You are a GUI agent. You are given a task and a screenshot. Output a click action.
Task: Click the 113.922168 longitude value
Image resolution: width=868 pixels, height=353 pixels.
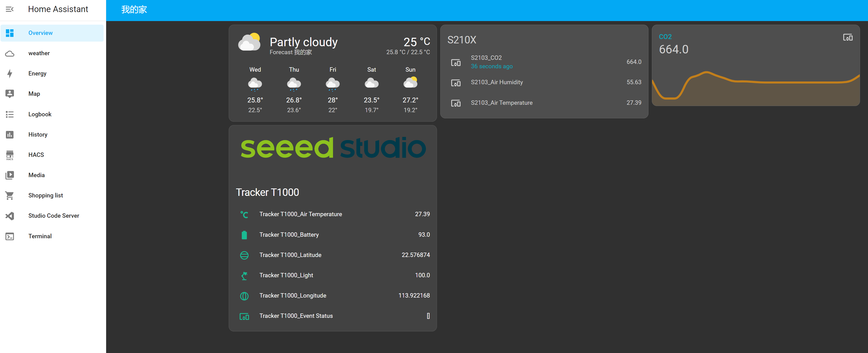(414, 296)
